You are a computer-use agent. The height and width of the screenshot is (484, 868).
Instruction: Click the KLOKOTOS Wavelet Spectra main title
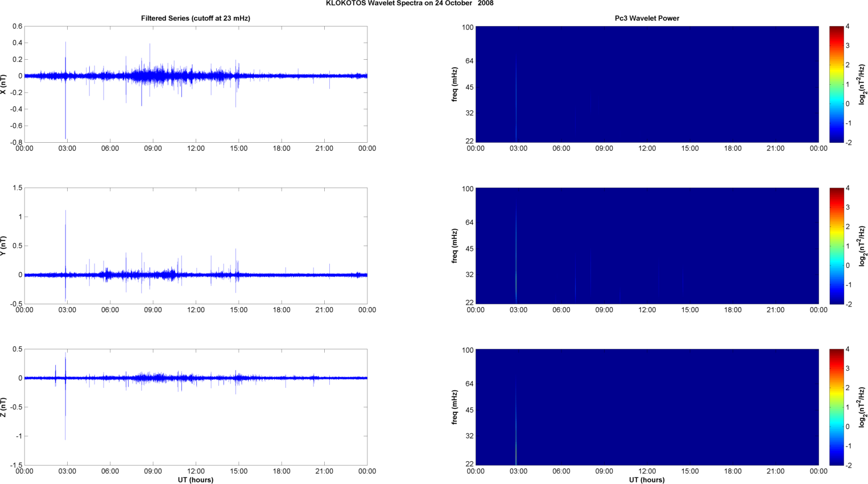(x=410, y=3)
